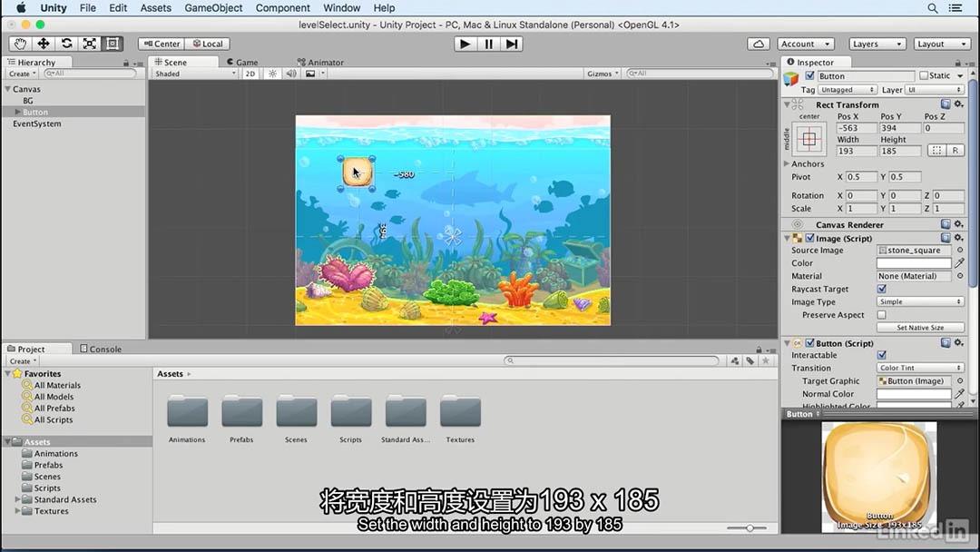Open Image Script gear settings
The height and width of the screenshot is (552, 980).
959,238
